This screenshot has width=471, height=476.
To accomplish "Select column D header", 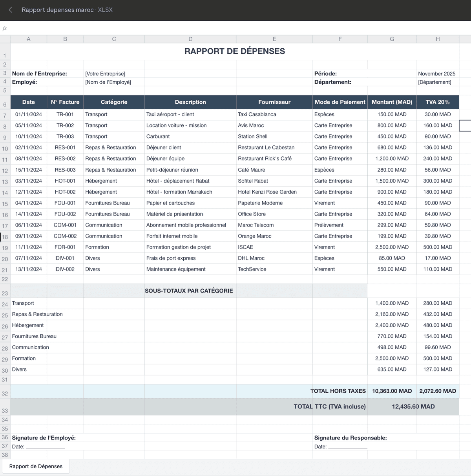I will point(190,39).
